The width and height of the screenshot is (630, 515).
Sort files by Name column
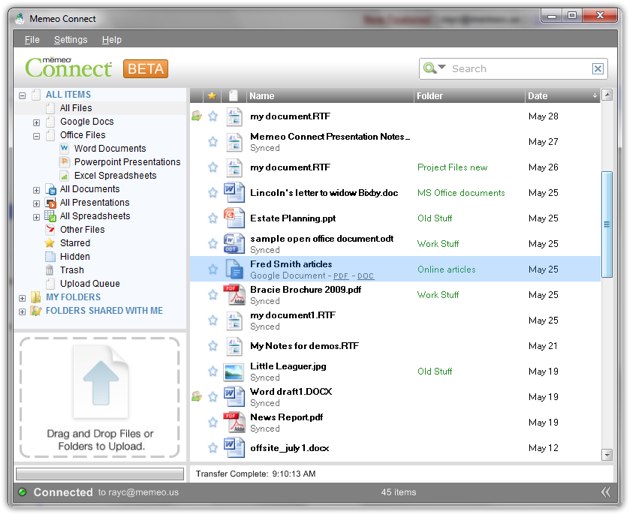[x=330, y=96]
